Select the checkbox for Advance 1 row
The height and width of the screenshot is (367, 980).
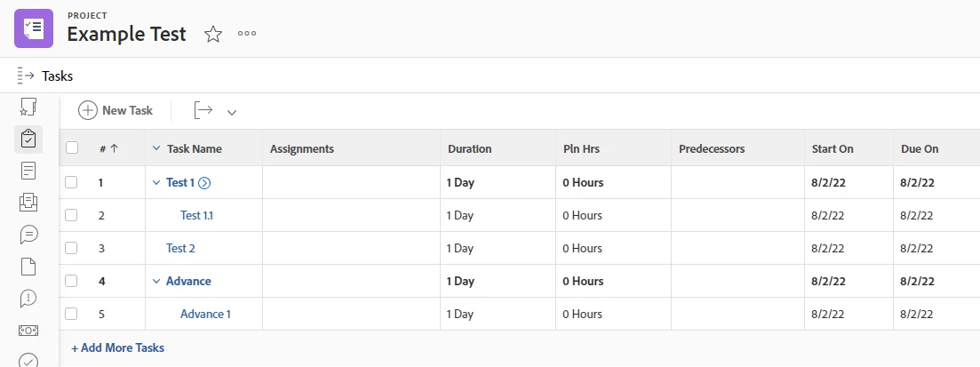point(72,314)
